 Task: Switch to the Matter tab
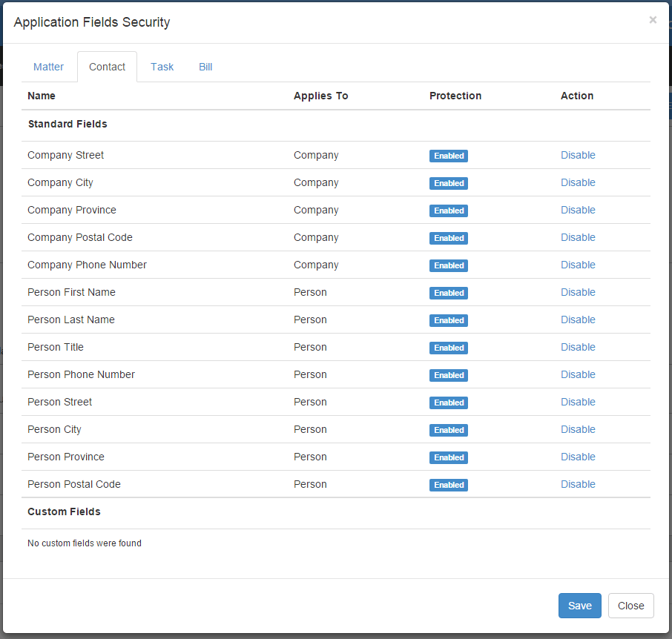[x=49, y=67]
